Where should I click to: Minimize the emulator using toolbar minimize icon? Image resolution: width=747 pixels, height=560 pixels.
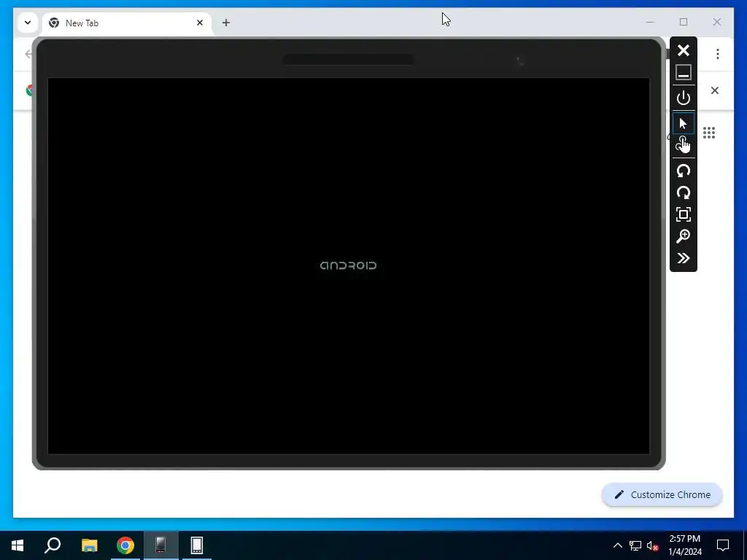pos(683,72)
